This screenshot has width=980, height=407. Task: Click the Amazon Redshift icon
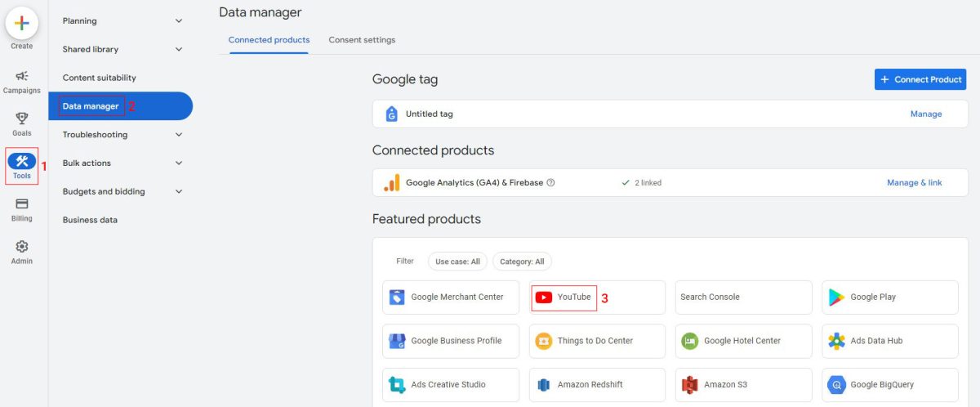pyautogui.click(x=543, y=385)
